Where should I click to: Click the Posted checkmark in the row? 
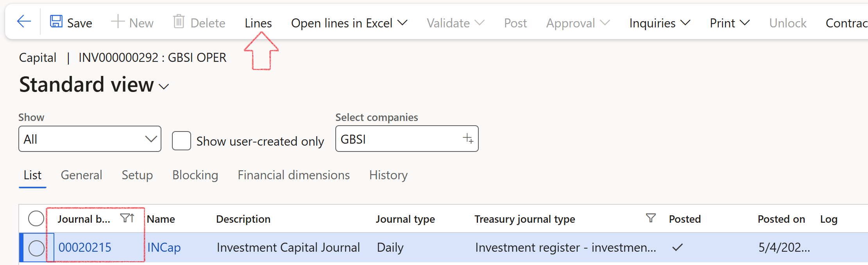pos(677,247)
